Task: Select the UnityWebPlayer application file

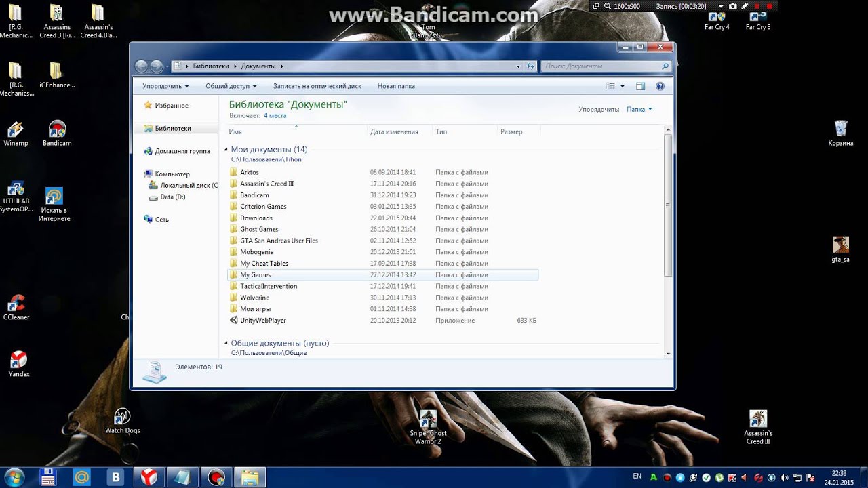Action: [x=383, y=320]
